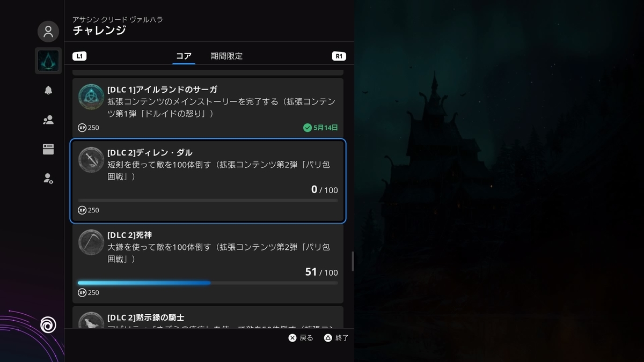Click the 250 XP value in アイルランドのサーガ card
644x362 pixels.
pyautogui.click(x=93, y=128)
